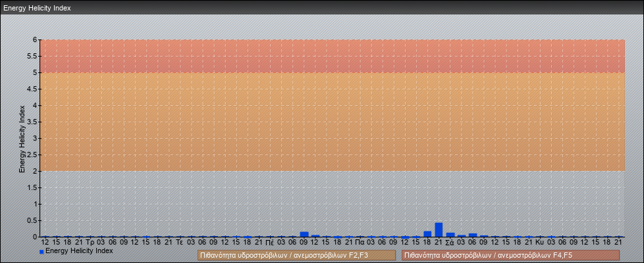The width and height of the screenshot is (644, 263).
Task: Click the panel title 'Energy Helicity Index'
Action: point(38,8)
